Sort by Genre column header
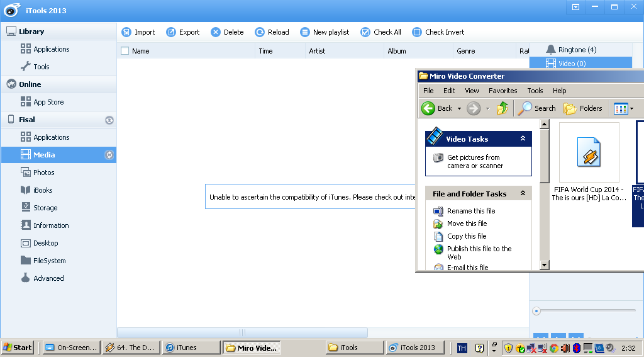 pos(484,51)
